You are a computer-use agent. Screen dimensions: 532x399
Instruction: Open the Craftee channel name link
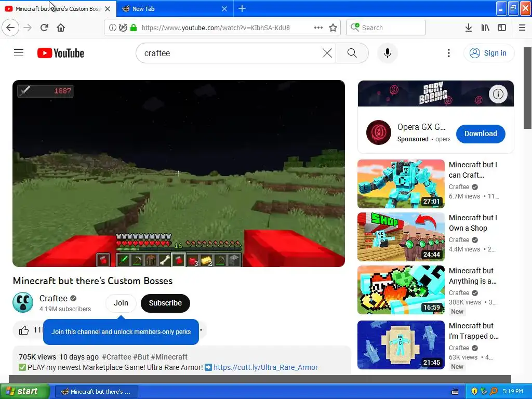(54, 298)
